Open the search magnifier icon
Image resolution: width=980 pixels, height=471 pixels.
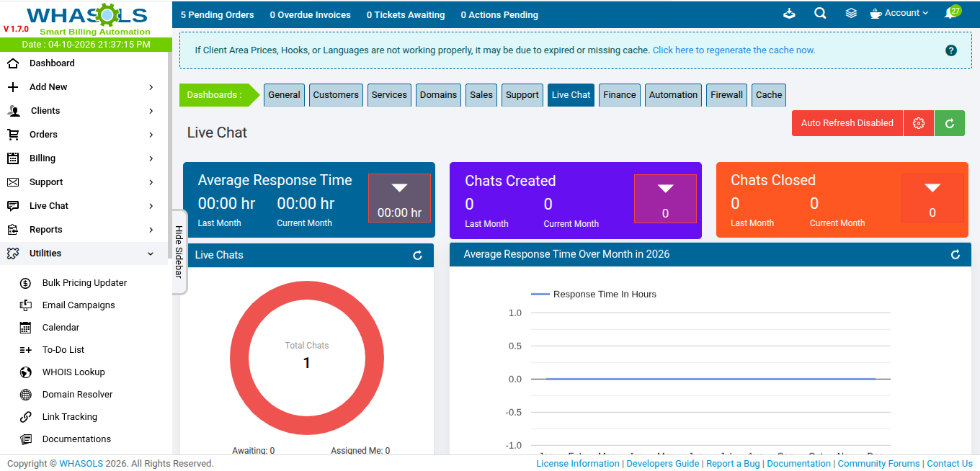pos(820,14)
